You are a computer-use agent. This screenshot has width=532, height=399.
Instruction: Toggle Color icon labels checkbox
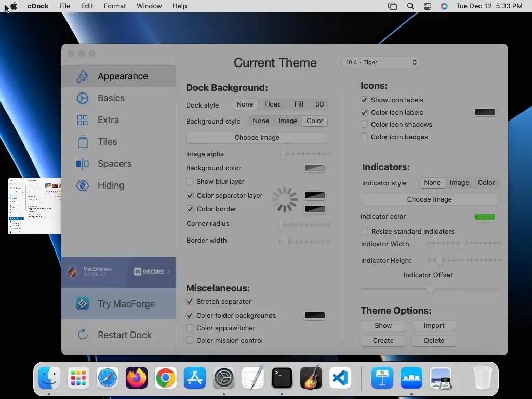tap(364, 112)
